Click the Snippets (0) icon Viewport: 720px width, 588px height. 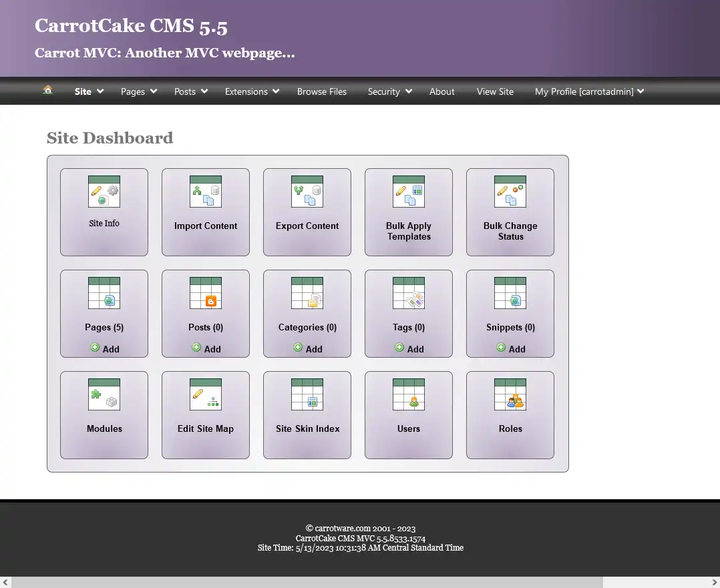tap(510, 293)
